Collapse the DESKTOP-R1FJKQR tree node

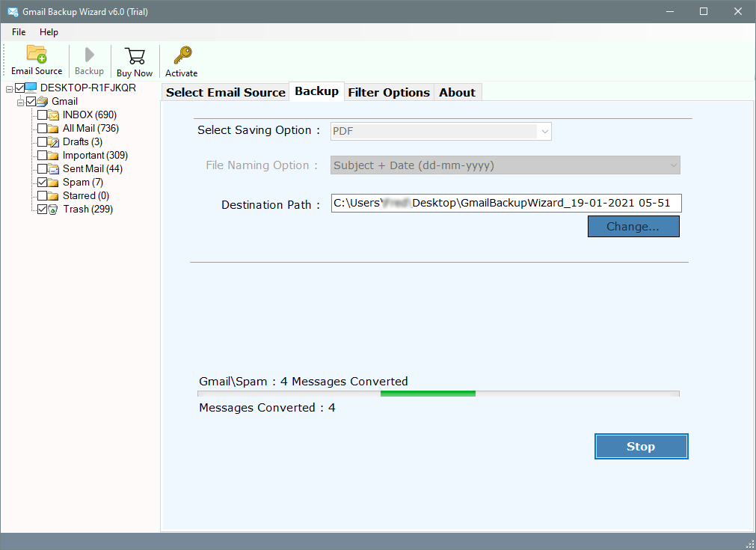coord(9,89)
